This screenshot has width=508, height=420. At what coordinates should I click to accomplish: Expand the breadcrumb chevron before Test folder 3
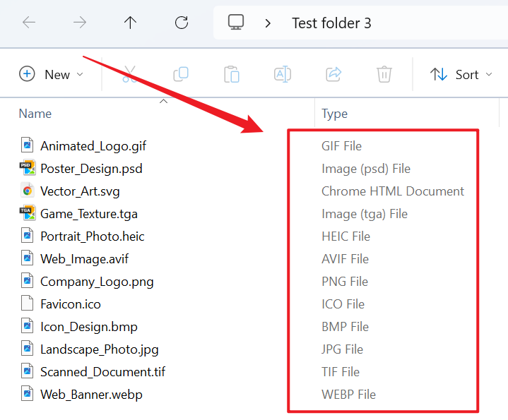point(268,23)
